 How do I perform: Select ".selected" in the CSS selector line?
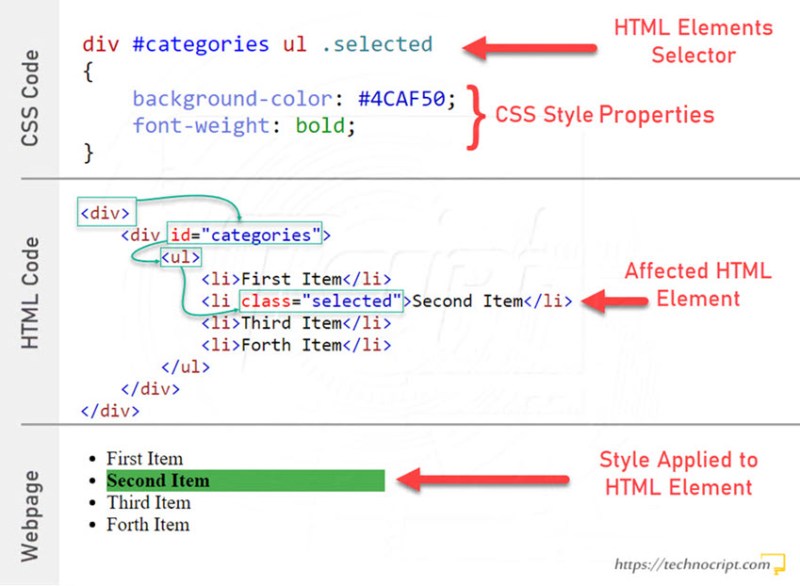pos(377,44)
